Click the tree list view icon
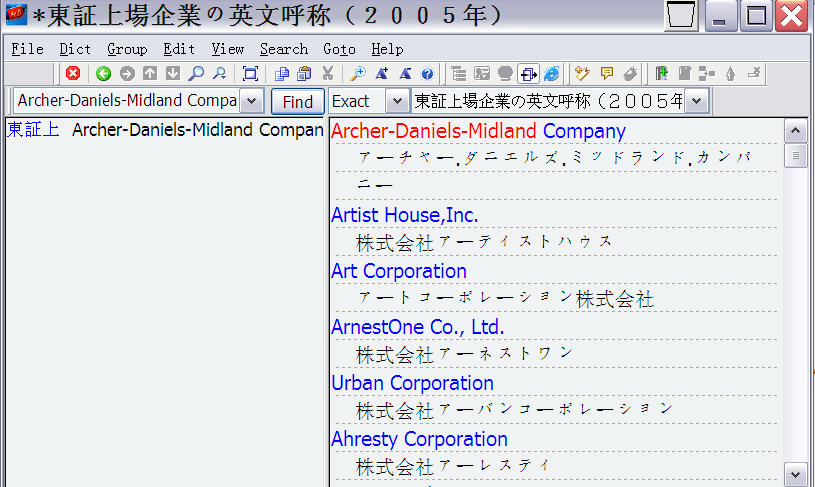Image resolution: width=815 pixels, height=487 pixels. tap(458, 73)
